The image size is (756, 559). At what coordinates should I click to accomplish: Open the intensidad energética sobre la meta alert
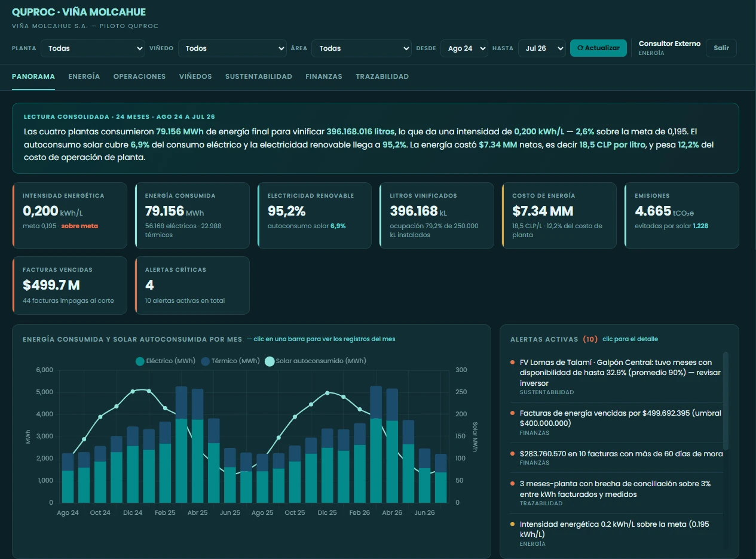click(616, 533)
